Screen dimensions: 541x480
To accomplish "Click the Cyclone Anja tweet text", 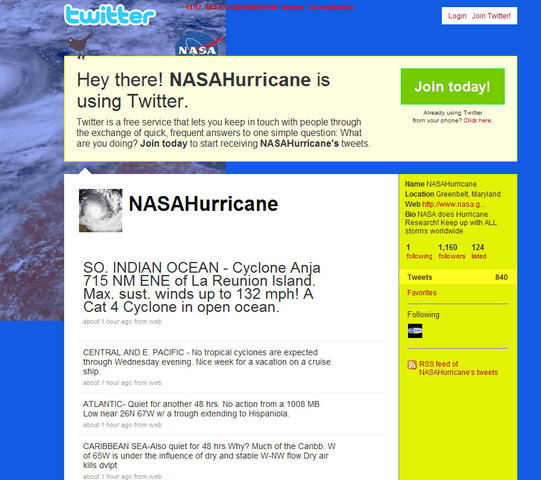I will click(202, 287).
